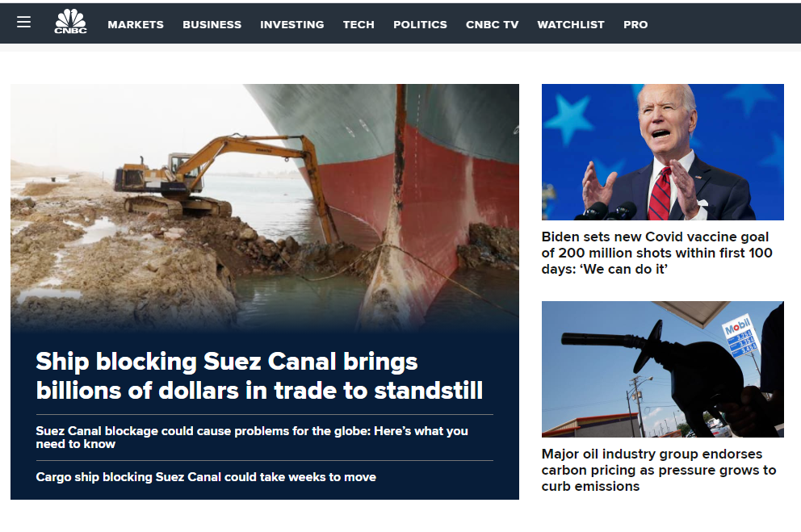Click the Mobil gas pump photo
The width and height of the screenshot is (801, 532).
pyautogui.click(x=663, y=369)
